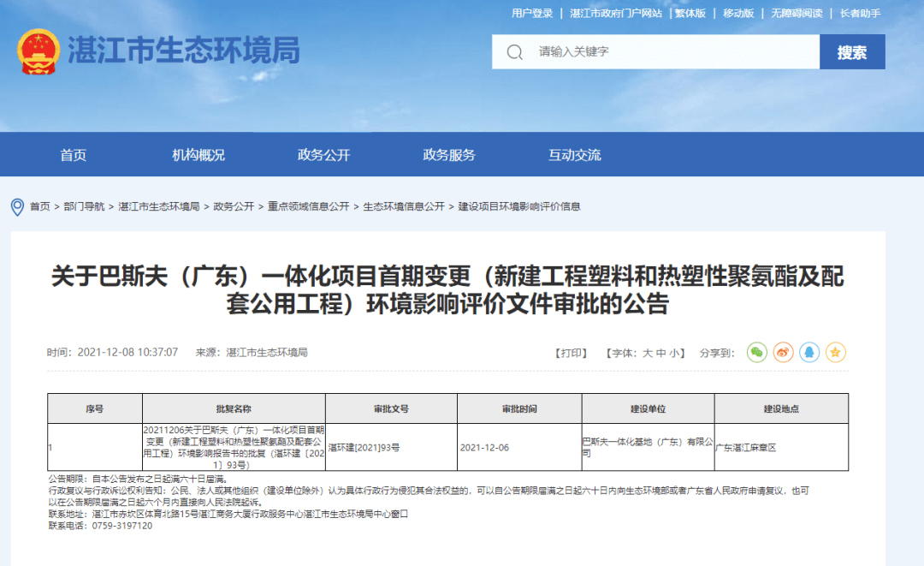
Task: Share the article to QQ
Action: (x=808, y=352)
